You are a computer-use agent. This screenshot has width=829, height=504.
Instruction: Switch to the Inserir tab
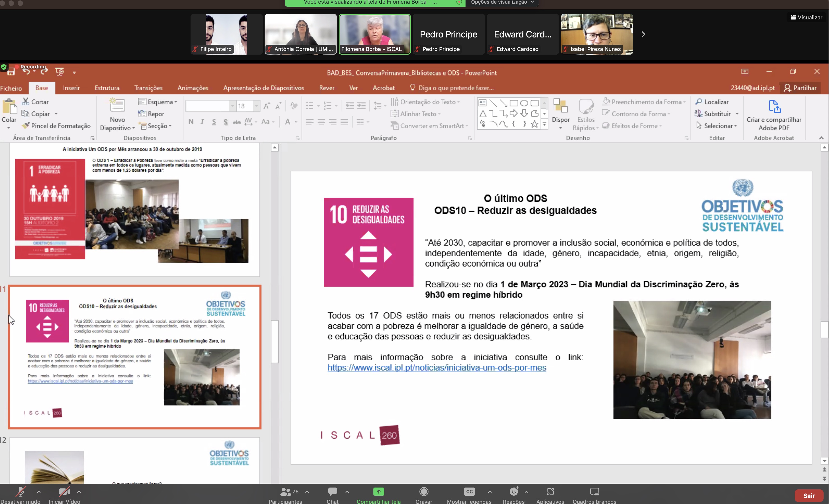click(71, 88)
